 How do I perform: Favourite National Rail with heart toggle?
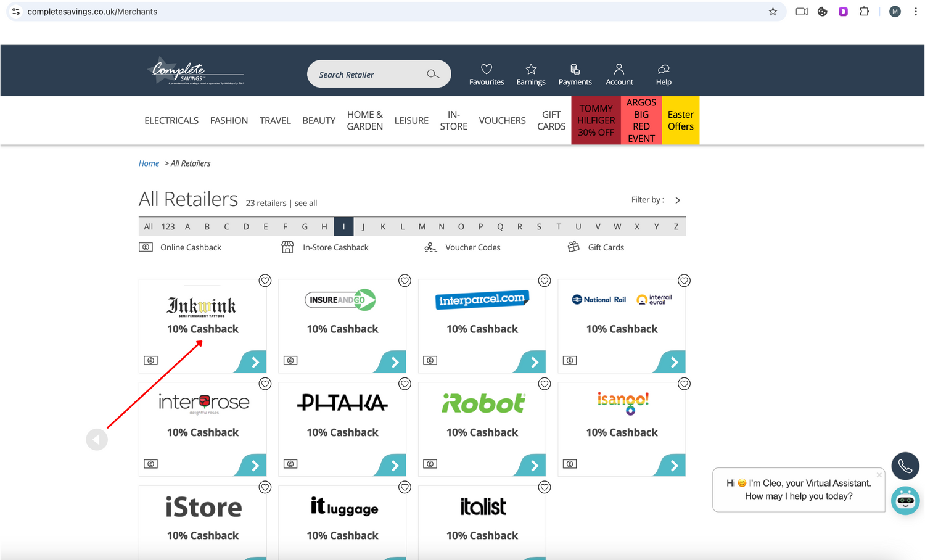(x=684, y=281)
